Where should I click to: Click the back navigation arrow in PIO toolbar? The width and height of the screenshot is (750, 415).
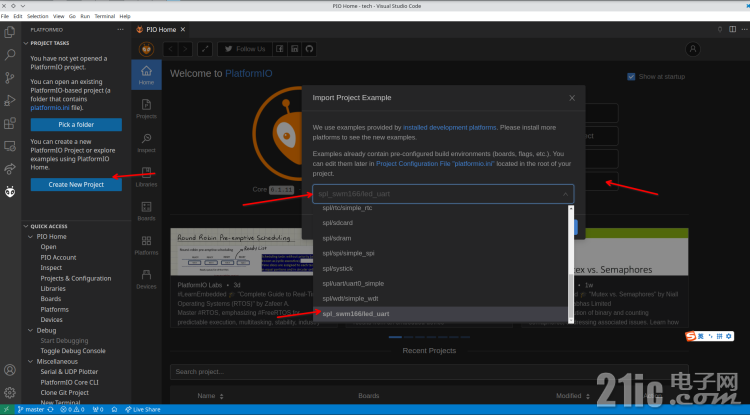coord(171,49)
